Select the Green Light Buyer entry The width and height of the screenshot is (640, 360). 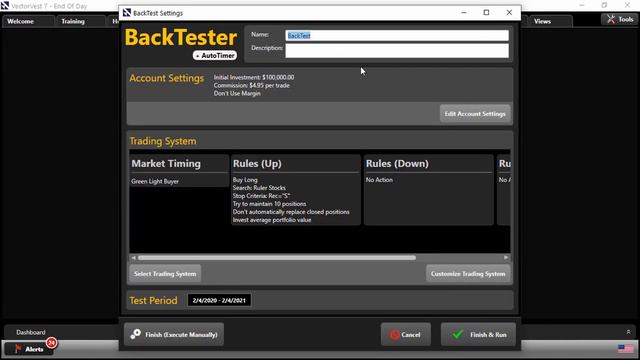point(155,181)
